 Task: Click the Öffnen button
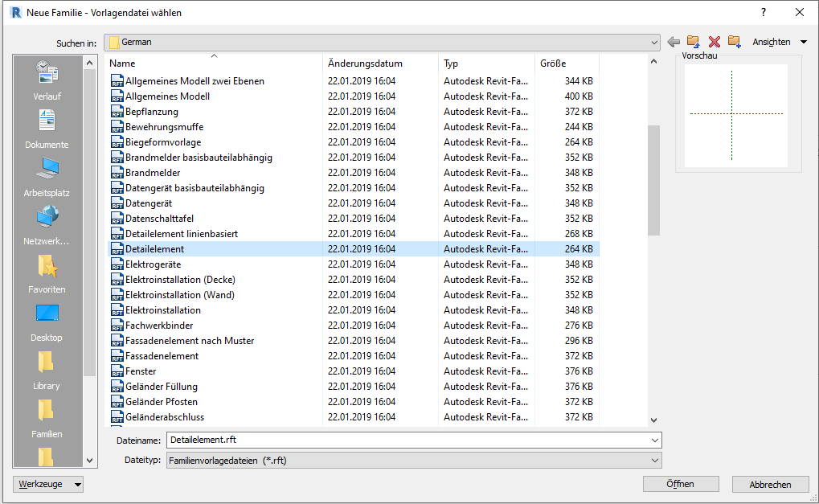tap(680, 484)
